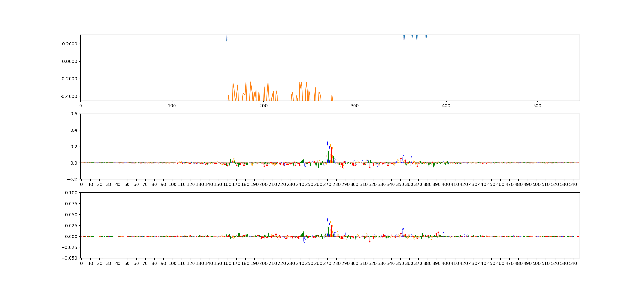Click the 0.6 y-axis label in middle plot
The image size is (644, 290).
point(74,114)
